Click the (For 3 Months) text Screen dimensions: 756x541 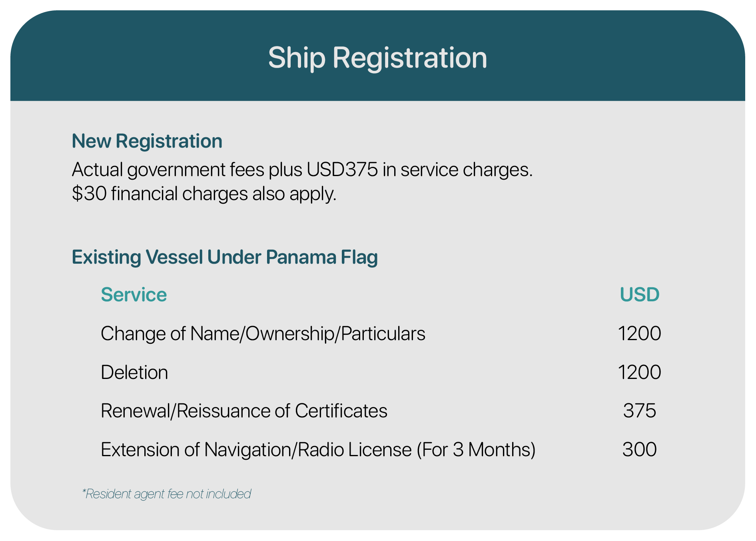476,450
